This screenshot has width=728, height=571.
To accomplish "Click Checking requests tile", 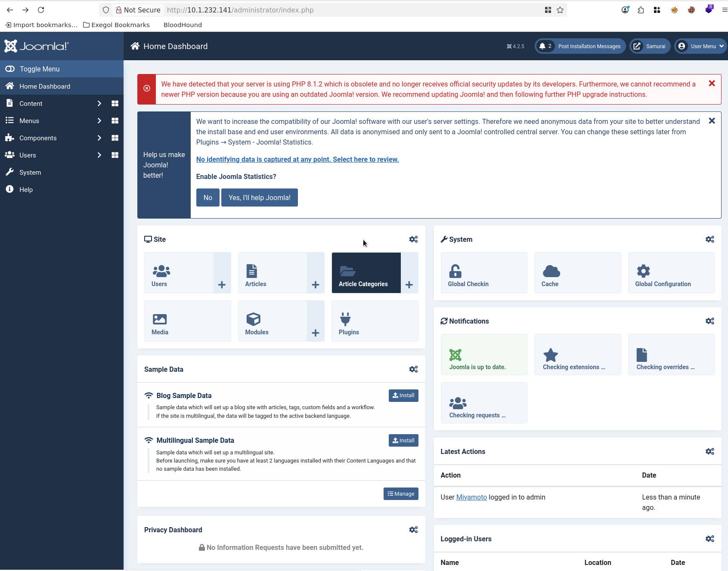I will click(x=484, y=403).
